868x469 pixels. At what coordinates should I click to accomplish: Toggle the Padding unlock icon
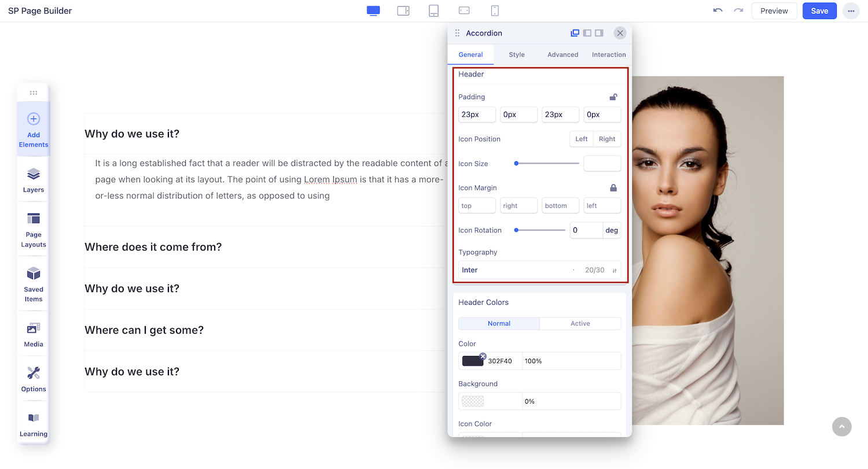click(x=613, y=97)
